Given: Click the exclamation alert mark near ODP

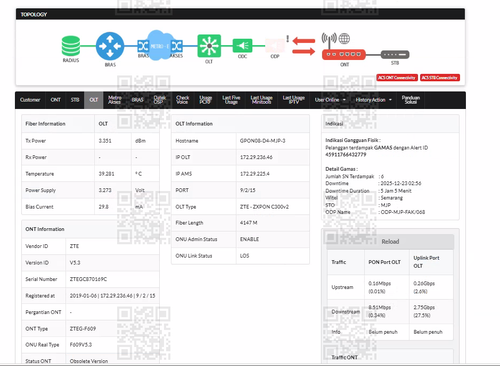Looking at the screenshot, I should click(x=287, y=39).
